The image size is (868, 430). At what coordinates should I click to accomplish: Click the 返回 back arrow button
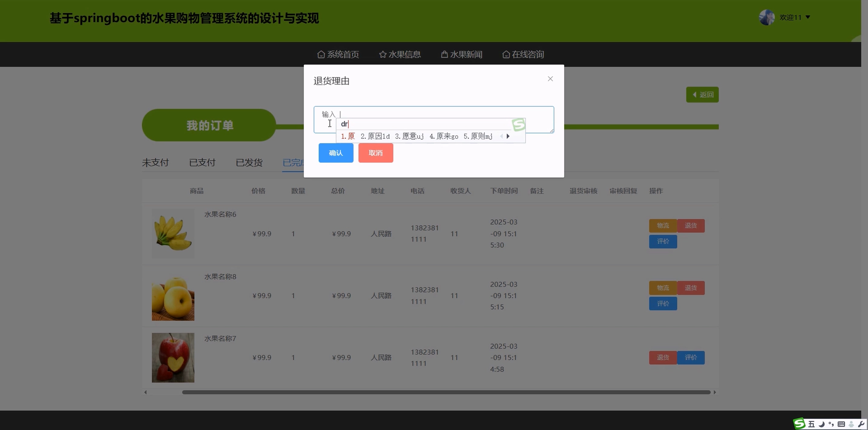click(702, 95)
